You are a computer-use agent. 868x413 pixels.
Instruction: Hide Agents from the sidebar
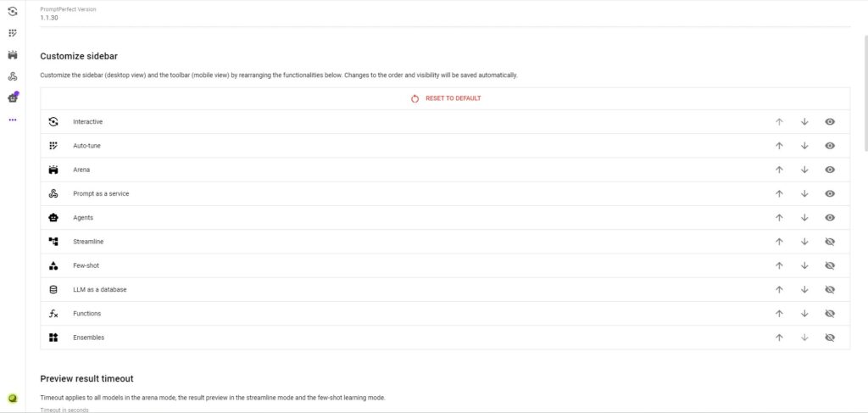[x=830, y=218]
